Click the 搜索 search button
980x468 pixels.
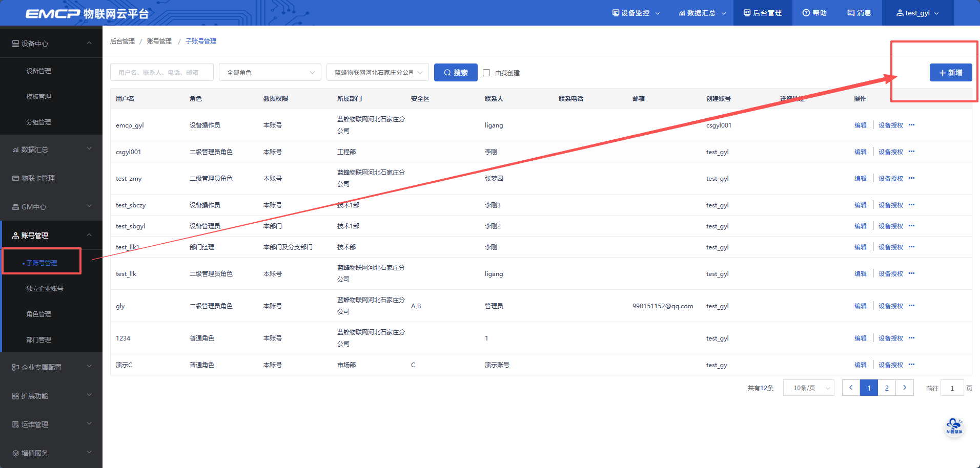click(x=456, y=72)
